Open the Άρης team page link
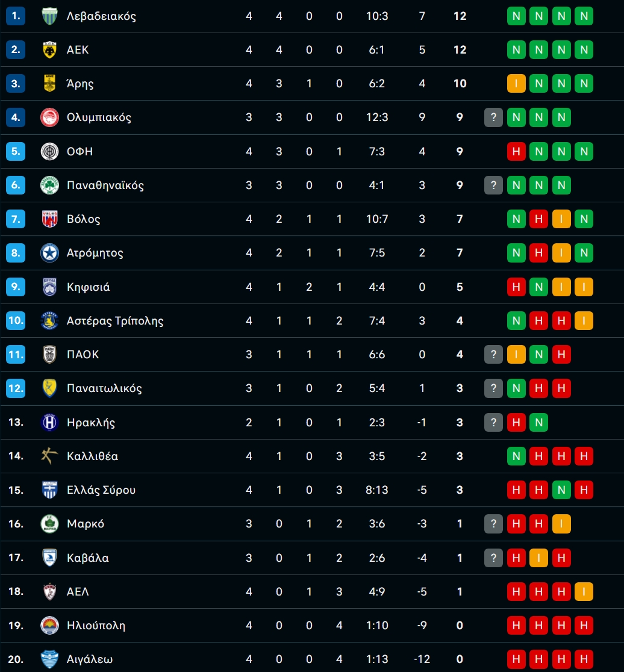This screenshot has height=672, width=624. point(80,84)
